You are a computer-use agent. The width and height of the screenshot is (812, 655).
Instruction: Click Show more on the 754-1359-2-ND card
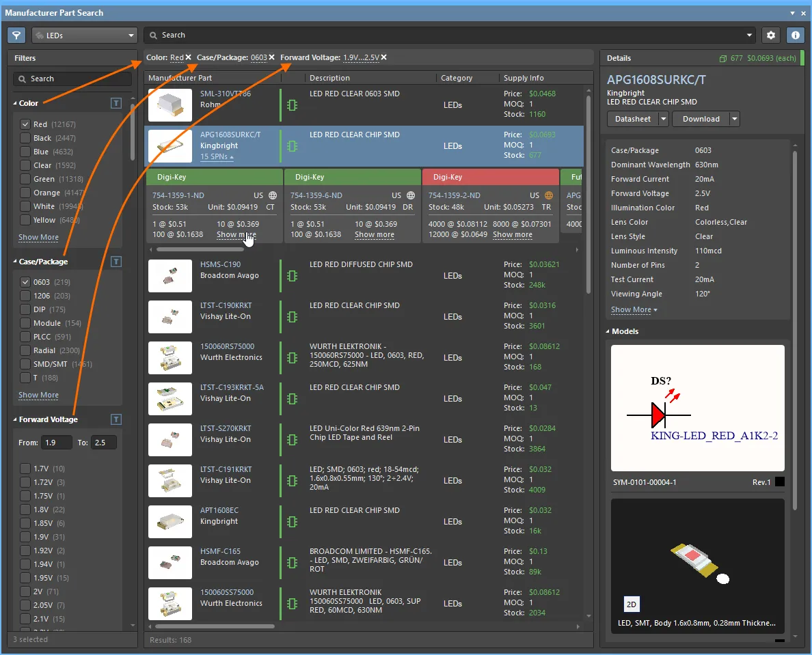click(512, 234)
